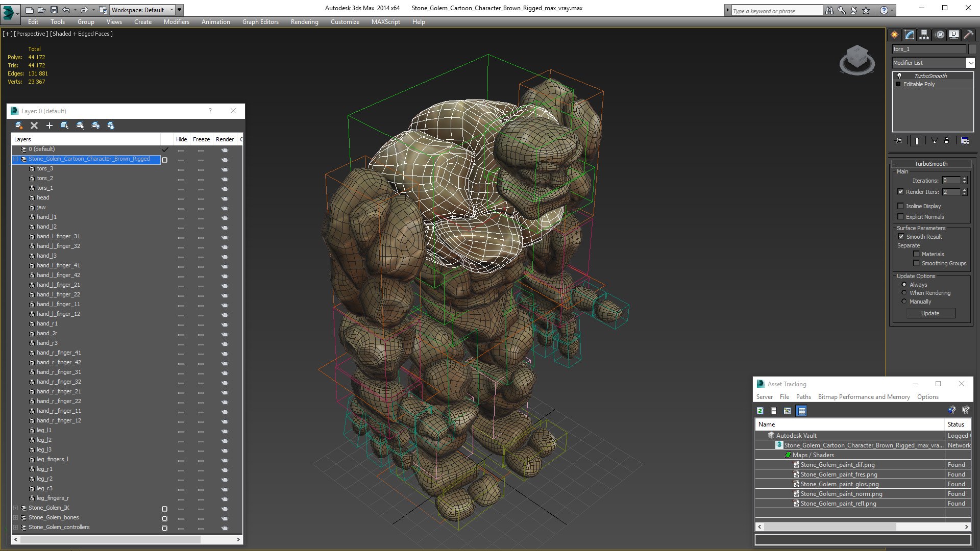Open the Display command panel tab
980x551 pixels.
pos(953,35)
